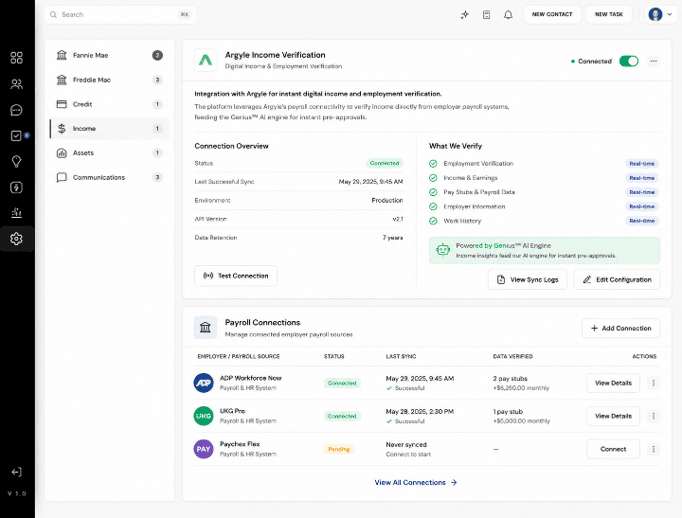Click the Genius AI robot icon
Screen dimensions: 682x518
(x=443, y=250)
